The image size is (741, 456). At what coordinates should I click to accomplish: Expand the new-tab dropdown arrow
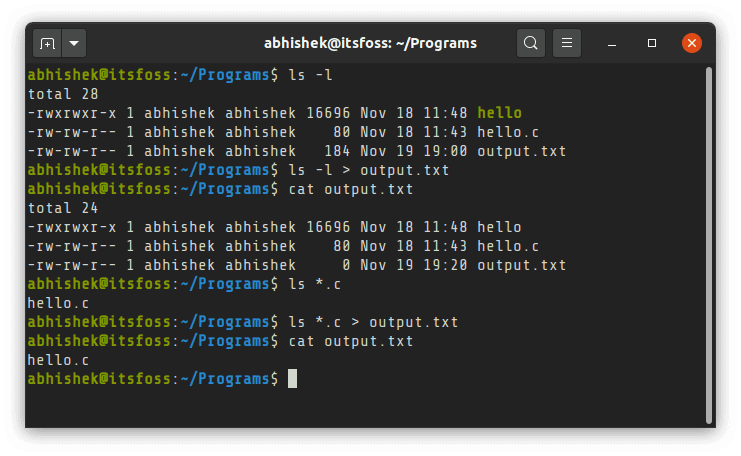coord(75,43)
